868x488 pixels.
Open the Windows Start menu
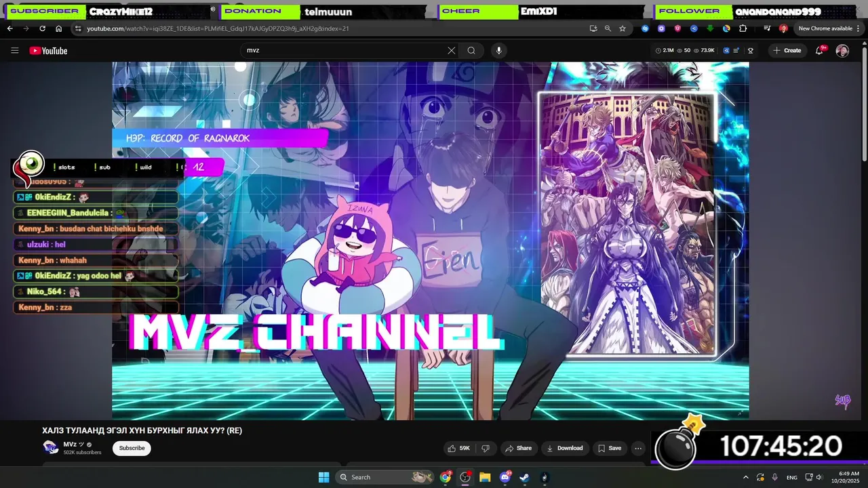click(x=323, y=477)
